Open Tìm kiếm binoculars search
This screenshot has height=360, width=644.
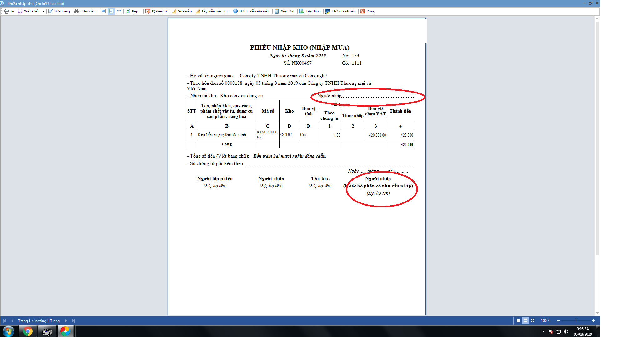coord(77,11)
